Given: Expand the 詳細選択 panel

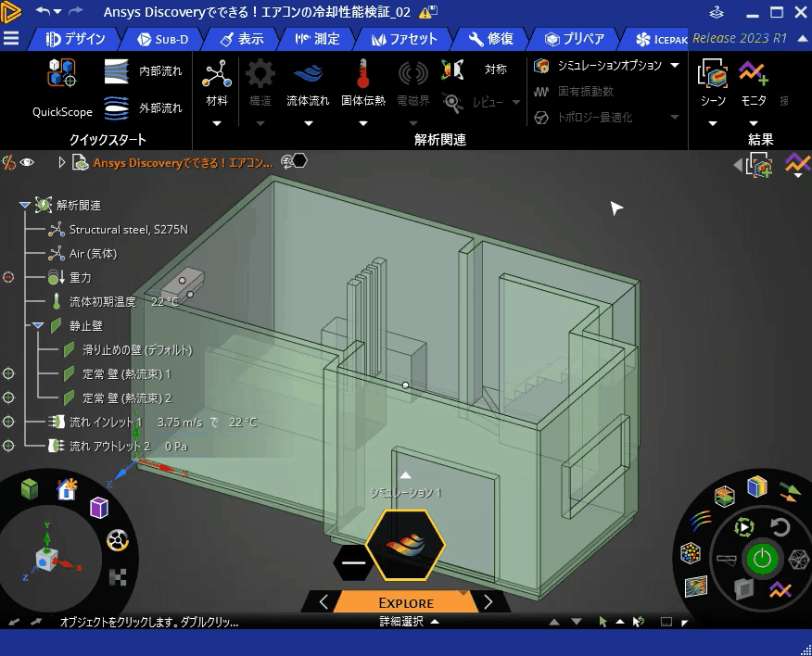Looking at the screenshot, I should click(435, 622).
